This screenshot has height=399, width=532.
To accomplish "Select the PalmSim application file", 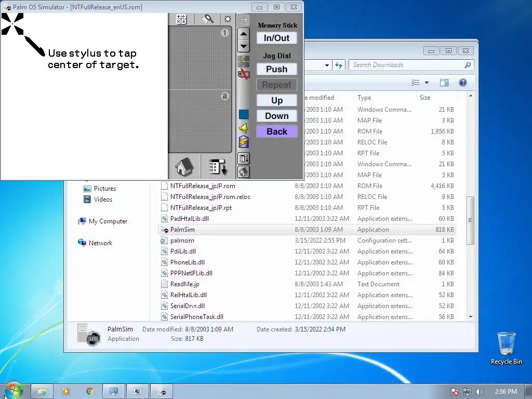I will (308, 229).
